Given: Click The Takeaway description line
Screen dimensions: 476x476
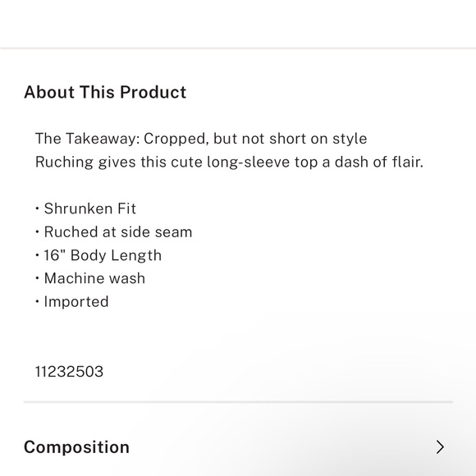Looking at the screenshot, I should pyautogui.click(x=201, y=139).
